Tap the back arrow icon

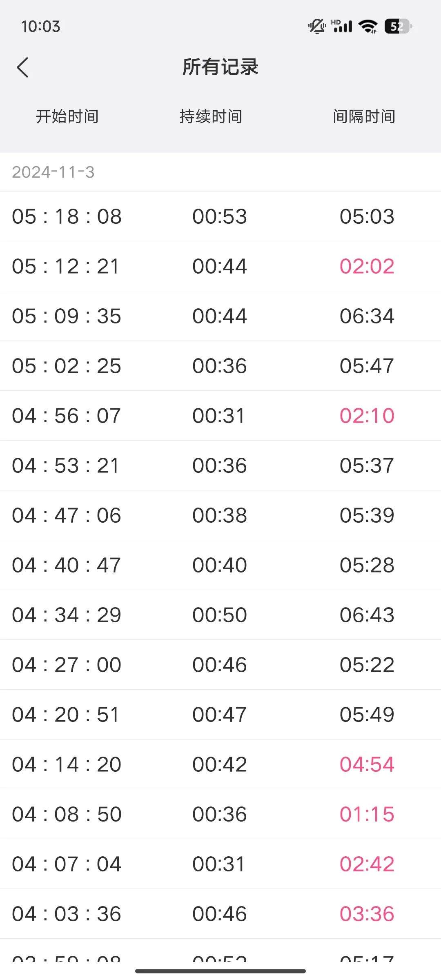23,67
